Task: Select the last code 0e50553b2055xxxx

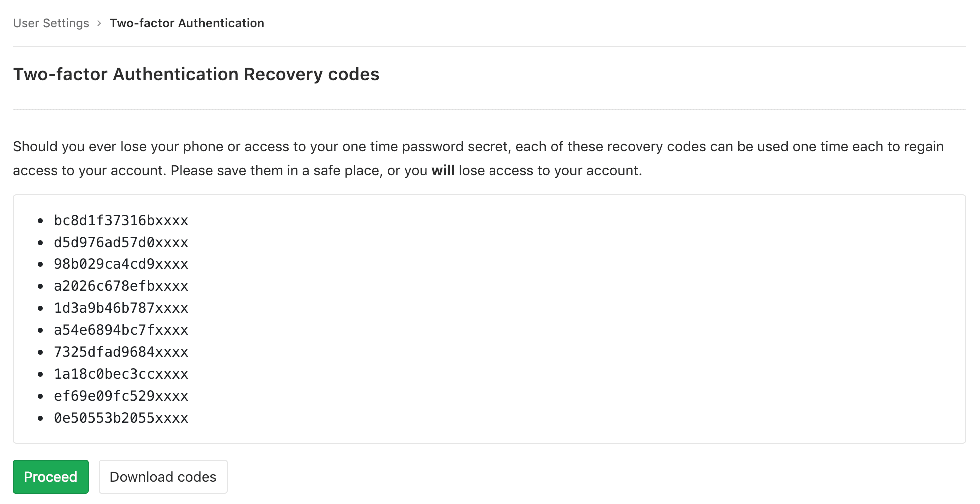Action: click(121, 418)
